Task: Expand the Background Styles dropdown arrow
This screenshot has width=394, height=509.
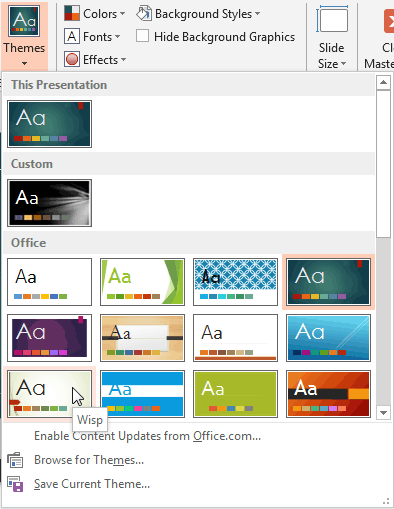Action: coord(257,14)
